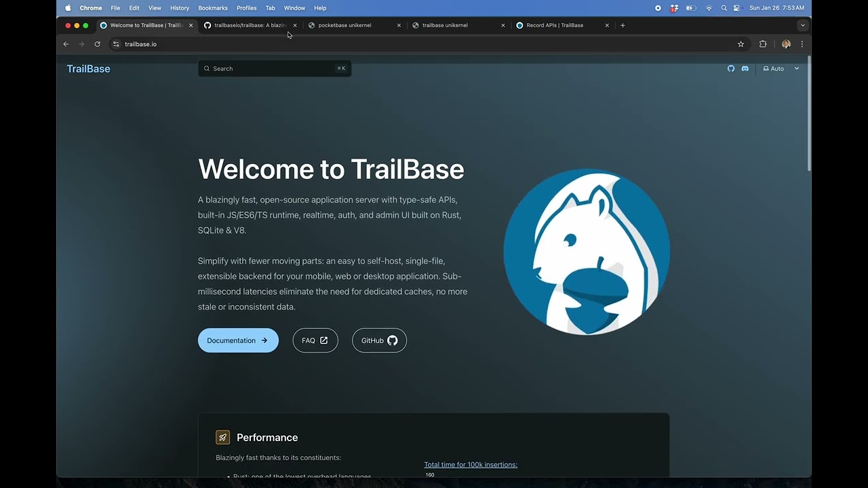Open the Auto theme dropdown
The height and width of the screenshot is (488, 868).
point(781,68)
